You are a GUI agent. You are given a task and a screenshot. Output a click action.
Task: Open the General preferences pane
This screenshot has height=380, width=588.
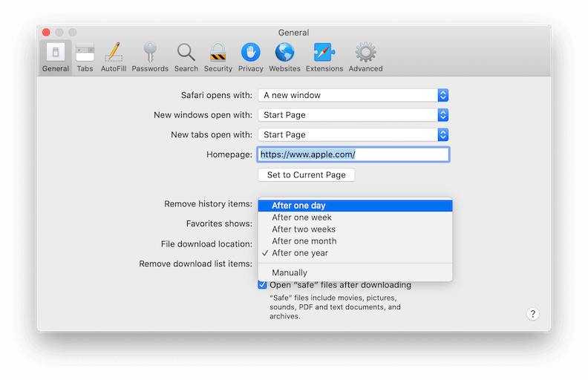click(x=56, y=57)
